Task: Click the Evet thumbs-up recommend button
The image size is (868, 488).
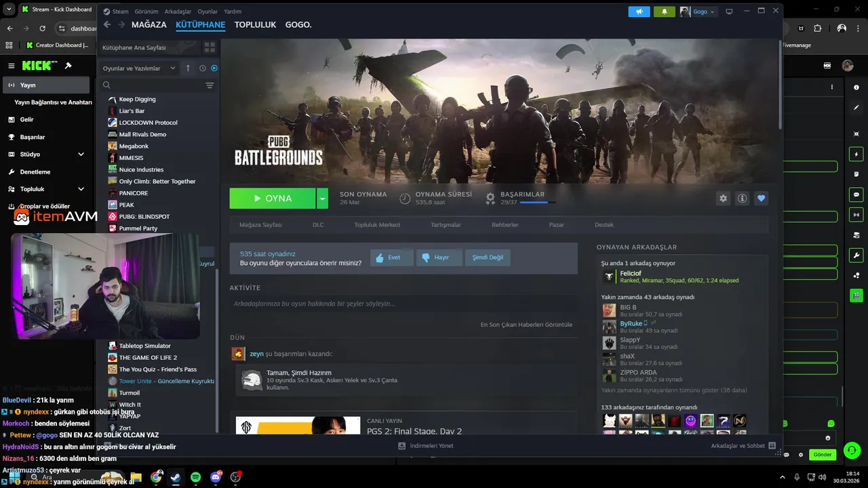Action: coord(391,258)
